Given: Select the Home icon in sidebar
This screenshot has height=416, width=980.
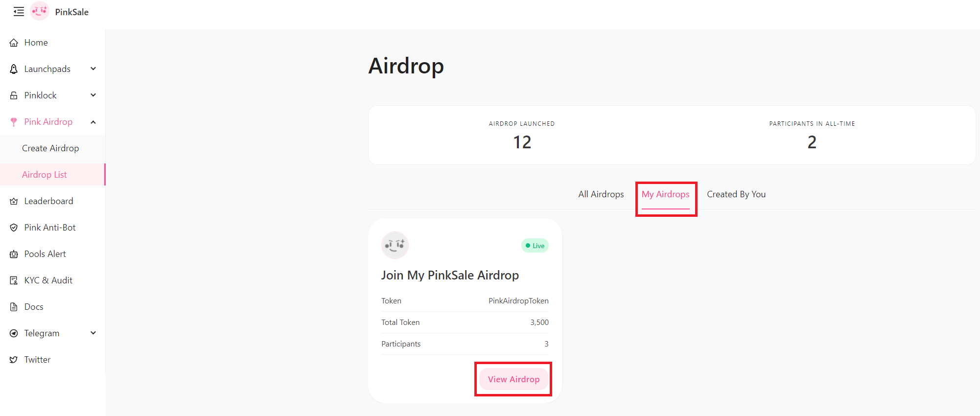Looking at the screenshot, I should (x=14, y=42).
